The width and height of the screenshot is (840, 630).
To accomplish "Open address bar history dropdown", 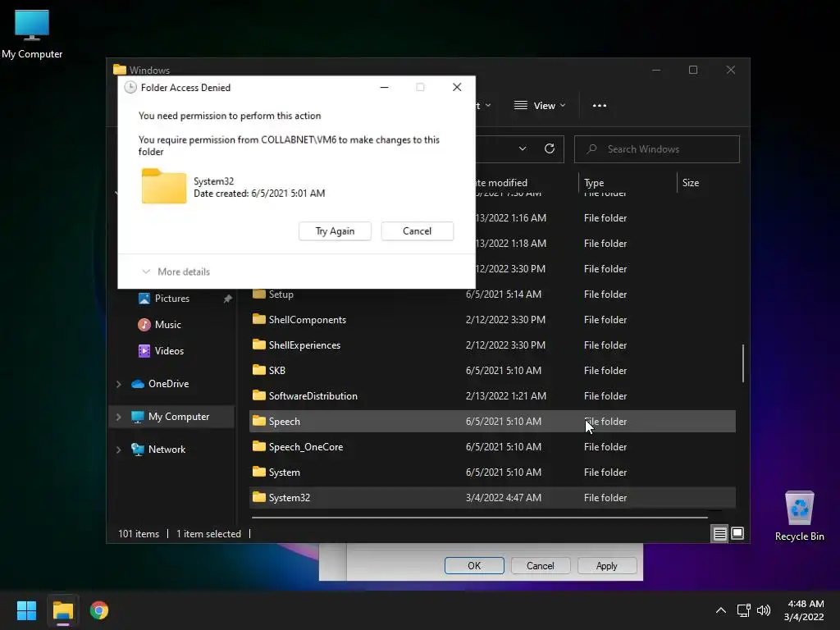I will [523, 149].
